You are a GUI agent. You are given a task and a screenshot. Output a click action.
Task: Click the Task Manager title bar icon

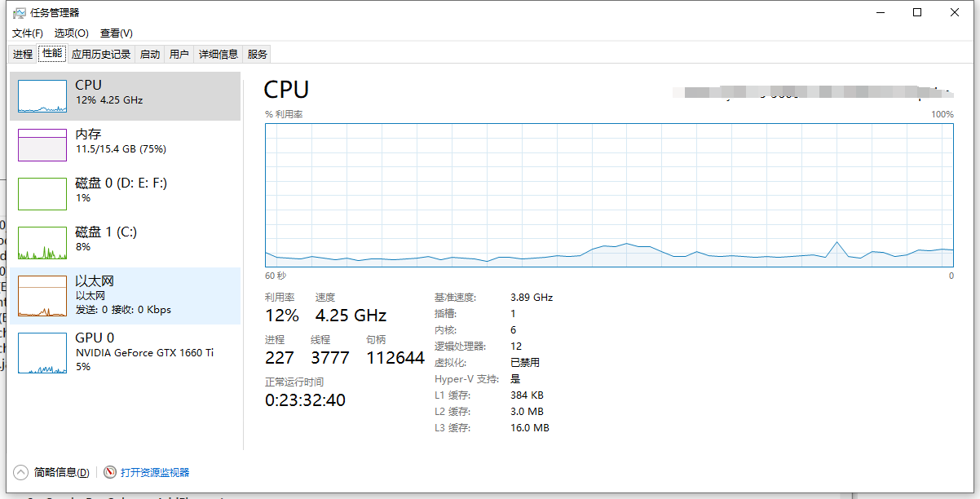coord(20,13)
